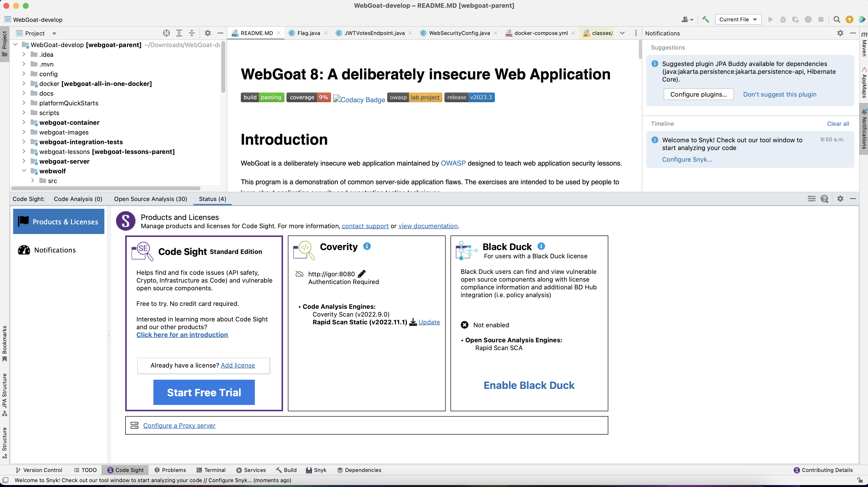
Task: Open Code Sight panel gear settings
Action: coord(840,199)
